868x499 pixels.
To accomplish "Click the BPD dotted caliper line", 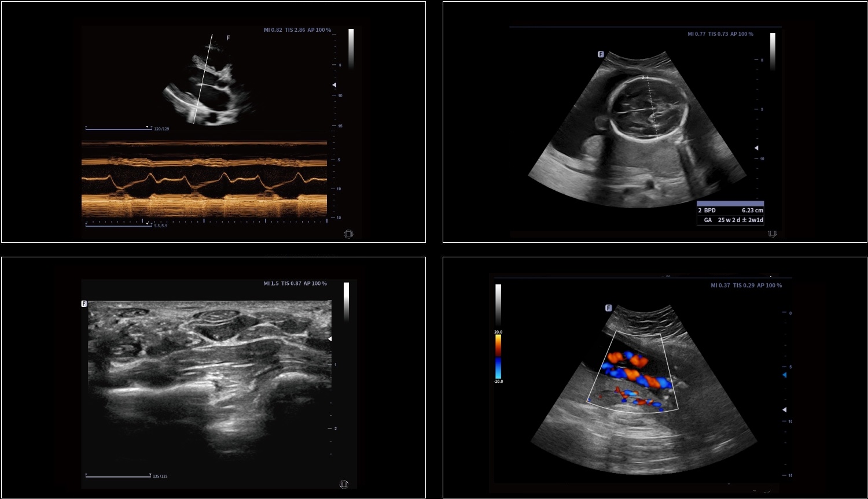I will (652, 107).
